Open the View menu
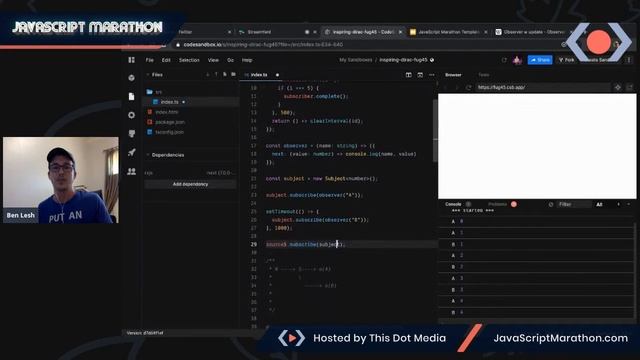The width and height of the screenshot is (640, 360). 213,60
